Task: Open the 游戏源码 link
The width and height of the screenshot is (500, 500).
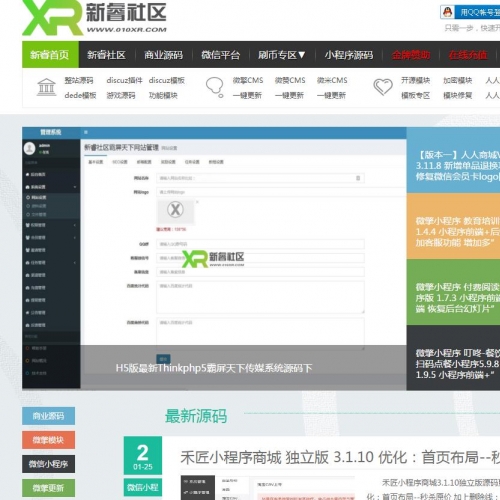Action: click(121, 96)
